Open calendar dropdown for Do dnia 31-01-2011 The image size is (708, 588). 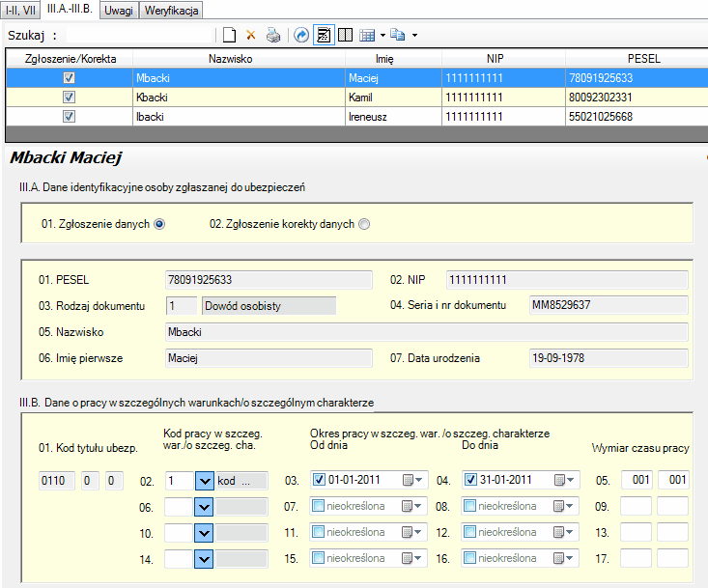pos(563,480)
